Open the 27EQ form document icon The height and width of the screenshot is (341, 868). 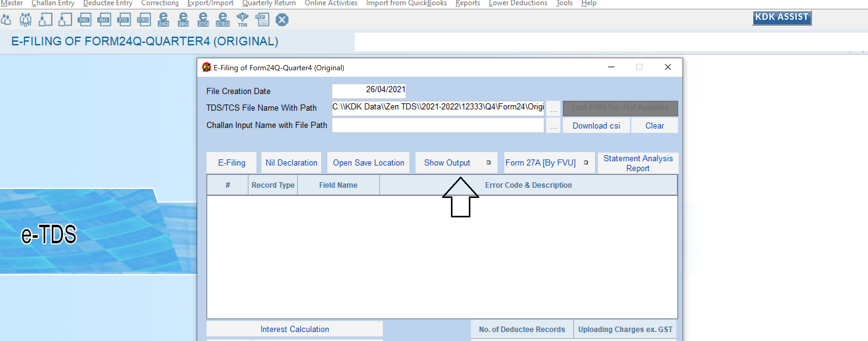[x=144, y=20]
